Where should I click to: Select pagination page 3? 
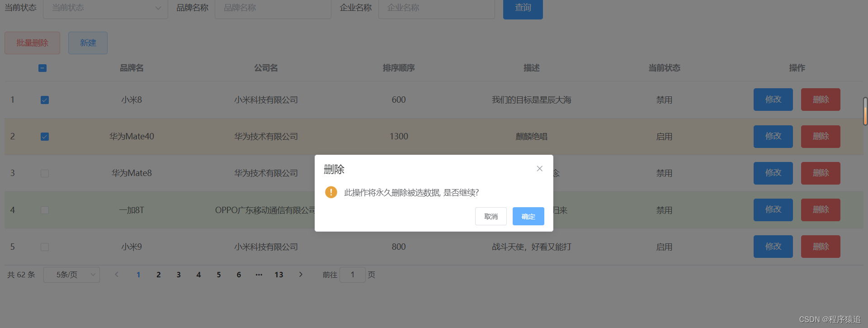coord(179,275)
